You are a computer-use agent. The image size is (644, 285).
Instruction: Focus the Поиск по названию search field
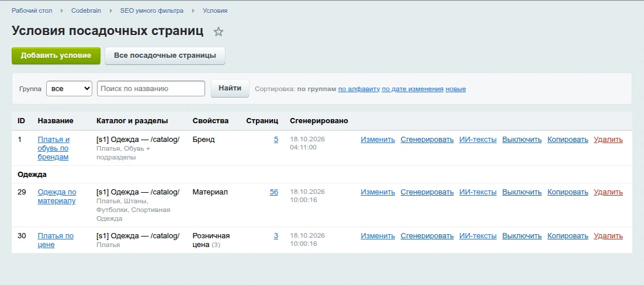[x=151, y=88]
